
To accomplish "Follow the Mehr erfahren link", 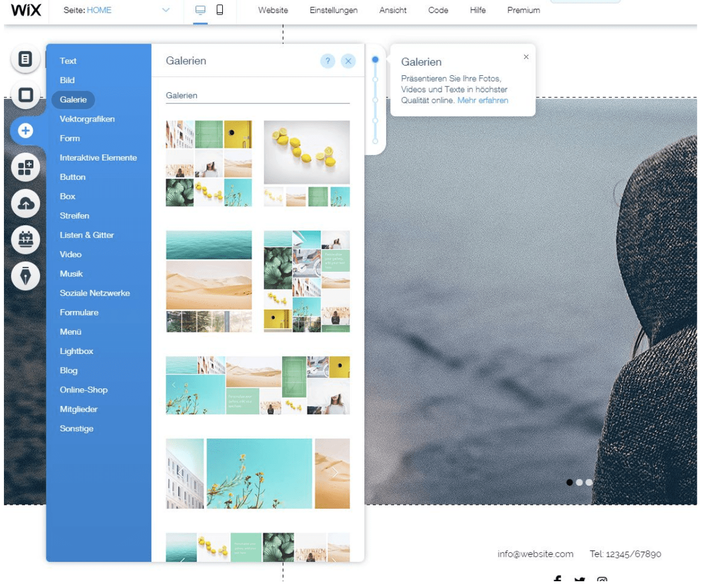I will coord(482,100).
